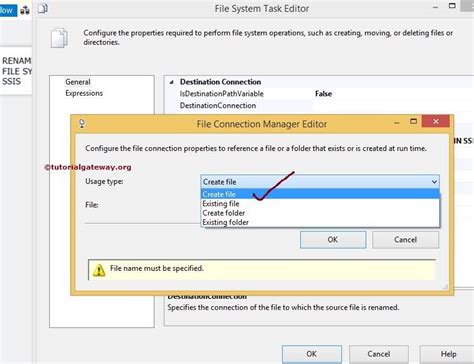Image resolution: width=474 pixels, height=364 pixels.
Task: Click File System Task Editor title bar icon
Action: (43, 8)
